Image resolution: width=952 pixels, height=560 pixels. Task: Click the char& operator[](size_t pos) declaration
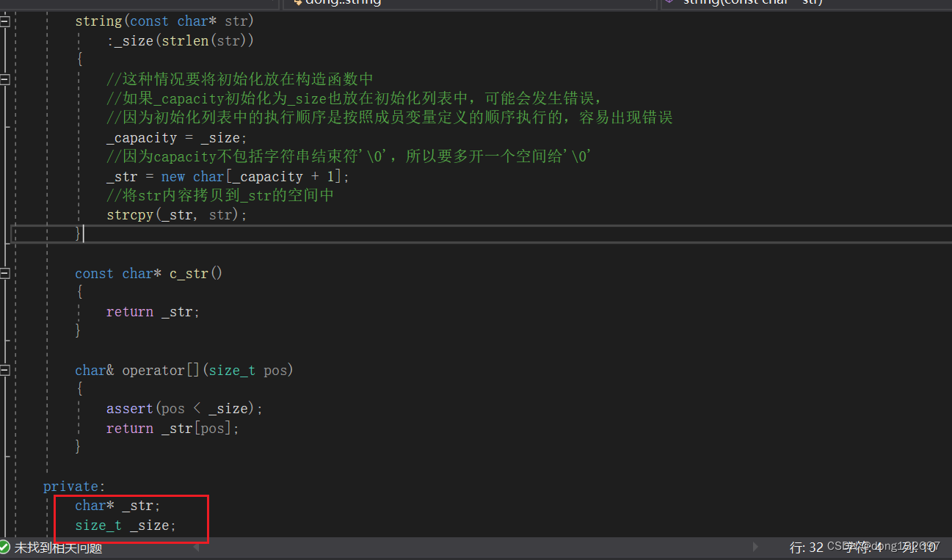[184, 370]
